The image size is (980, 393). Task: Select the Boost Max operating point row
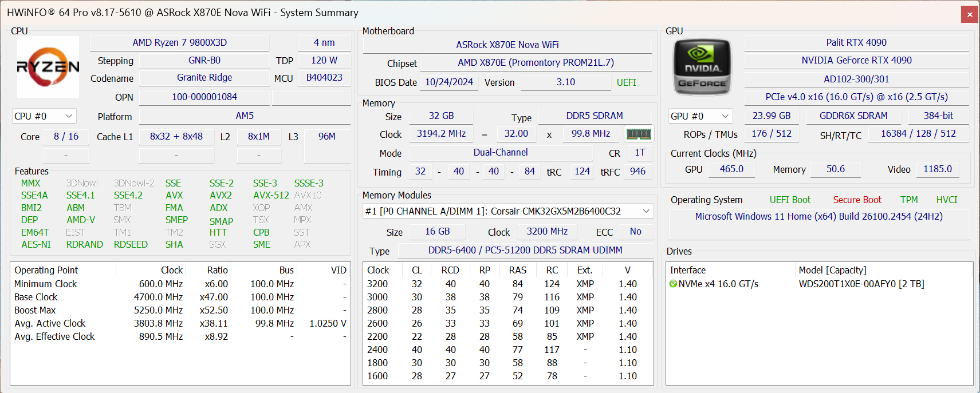[35, 310]
